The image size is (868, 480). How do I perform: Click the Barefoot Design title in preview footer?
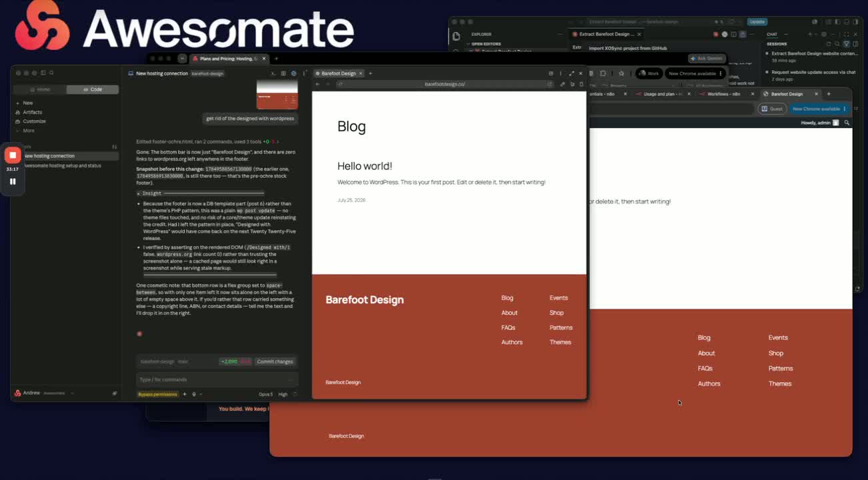click(x=365, y=300)
